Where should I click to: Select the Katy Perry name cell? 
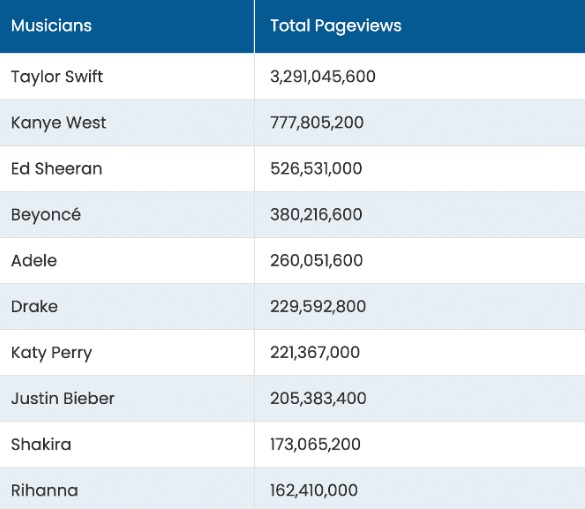click(127, 352)
